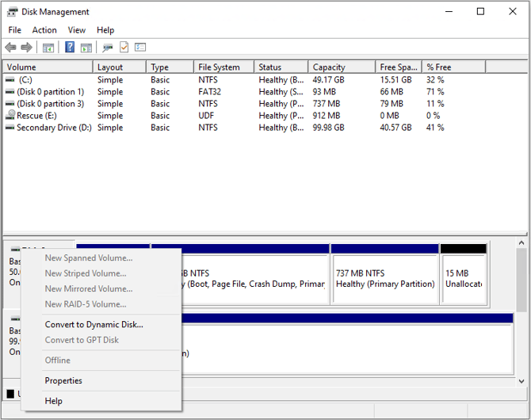The height and width of the screenshot is (420, 531).
Task: Open the View menu
Action: (77, 30)
